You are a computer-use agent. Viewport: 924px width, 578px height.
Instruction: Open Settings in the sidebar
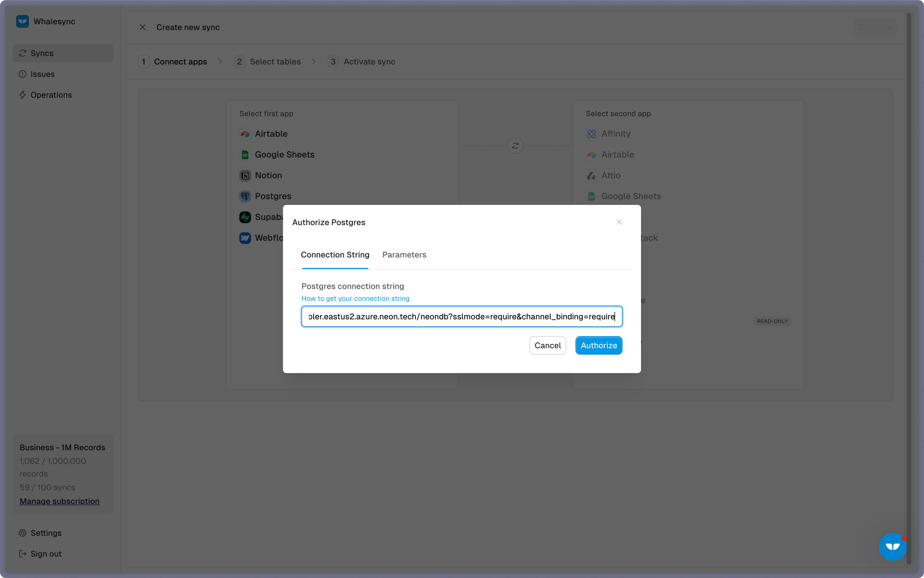[x=63, y=533]
